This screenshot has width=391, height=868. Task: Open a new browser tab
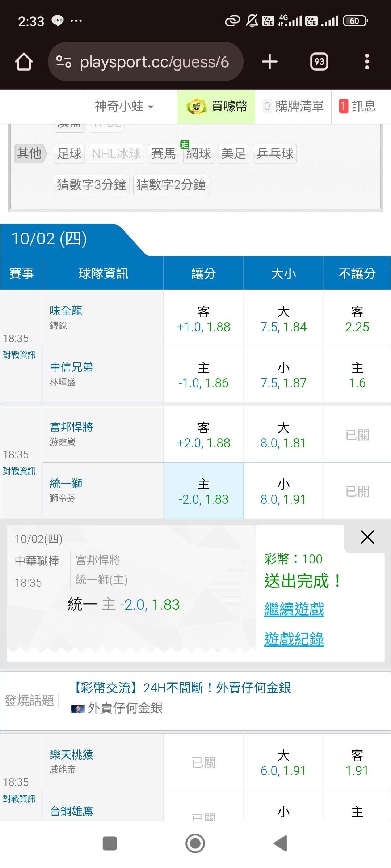click(269, 62)
